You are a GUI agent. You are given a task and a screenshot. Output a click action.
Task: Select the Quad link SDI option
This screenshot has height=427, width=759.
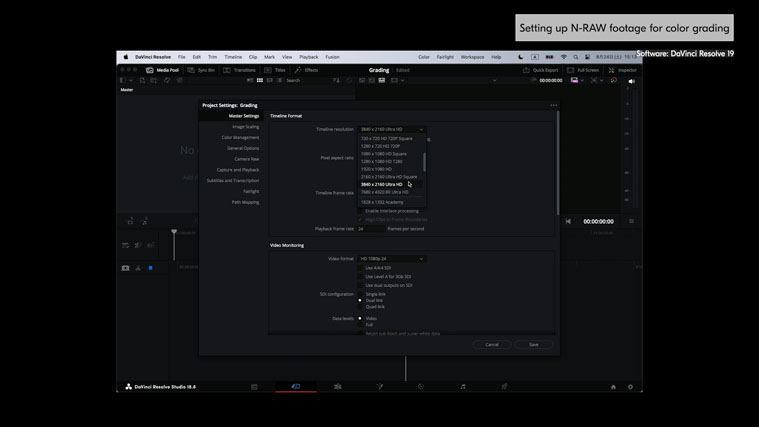(360, 307)
